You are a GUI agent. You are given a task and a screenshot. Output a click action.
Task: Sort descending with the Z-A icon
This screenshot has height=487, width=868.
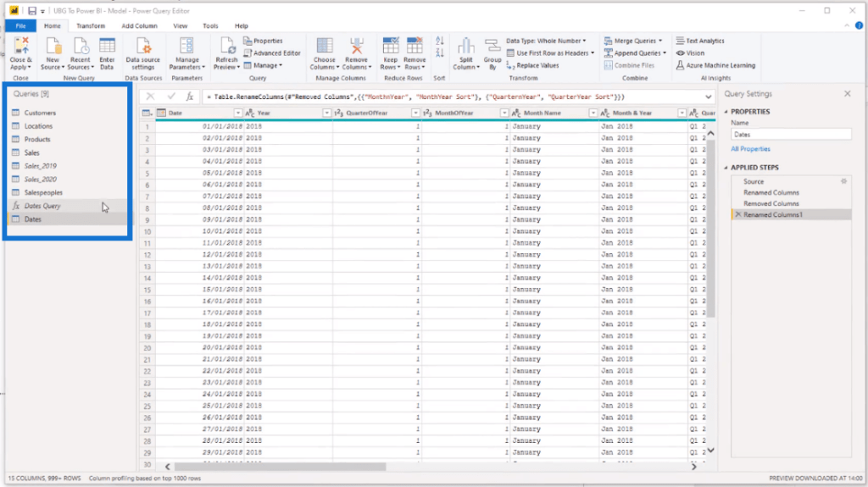(440, 53)
